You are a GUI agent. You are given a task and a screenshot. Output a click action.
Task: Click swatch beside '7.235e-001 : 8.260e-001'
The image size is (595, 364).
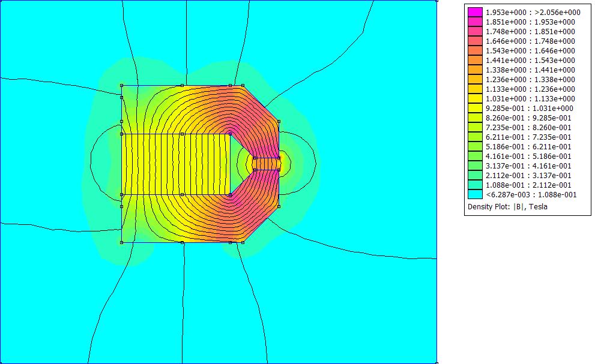pyautogui.click(x=475, y=128)
